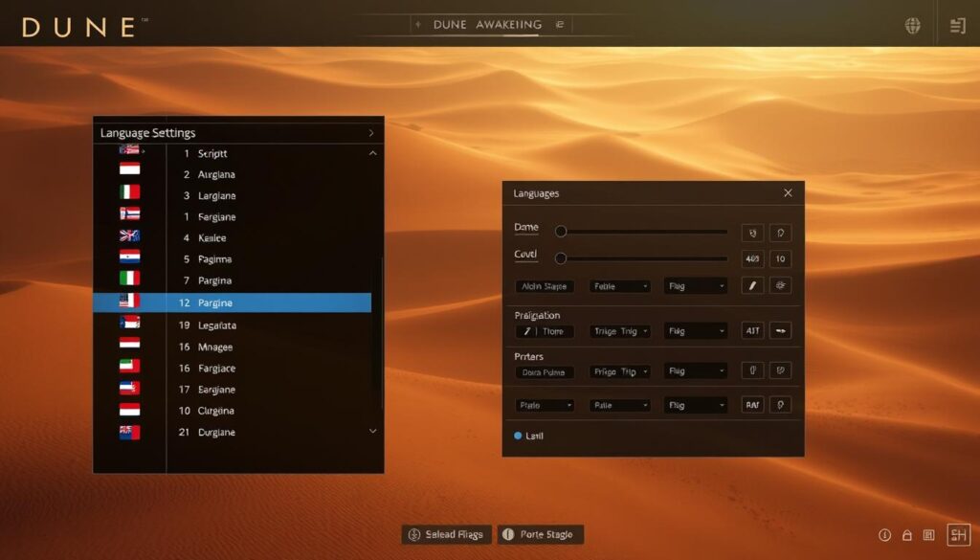The height and width of the screenshot is (560, 980).
Task: Click the first icon button on Prrtars row
Action: pos(752,370)
